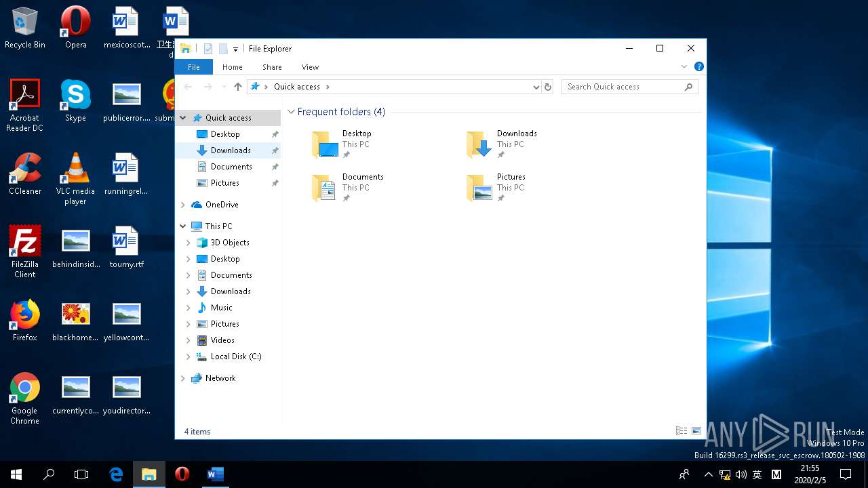Select Firefox desktop shortcut
Screen dimensions: 868x488
pos(25,321)
